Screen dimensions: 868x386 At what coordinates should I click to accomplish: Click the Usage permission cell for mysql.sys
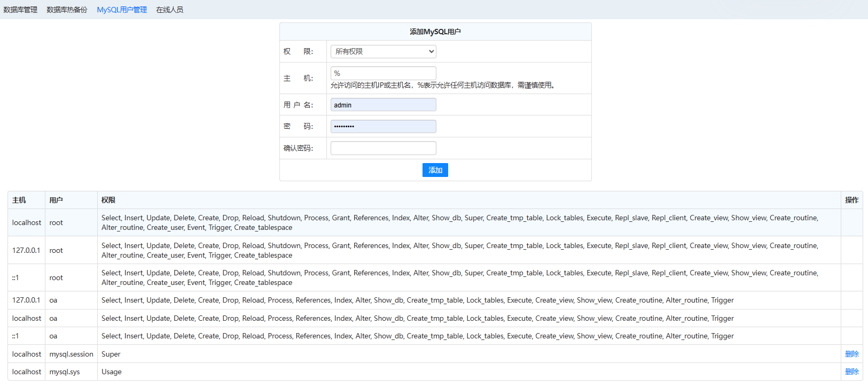[x=112, y=372]
